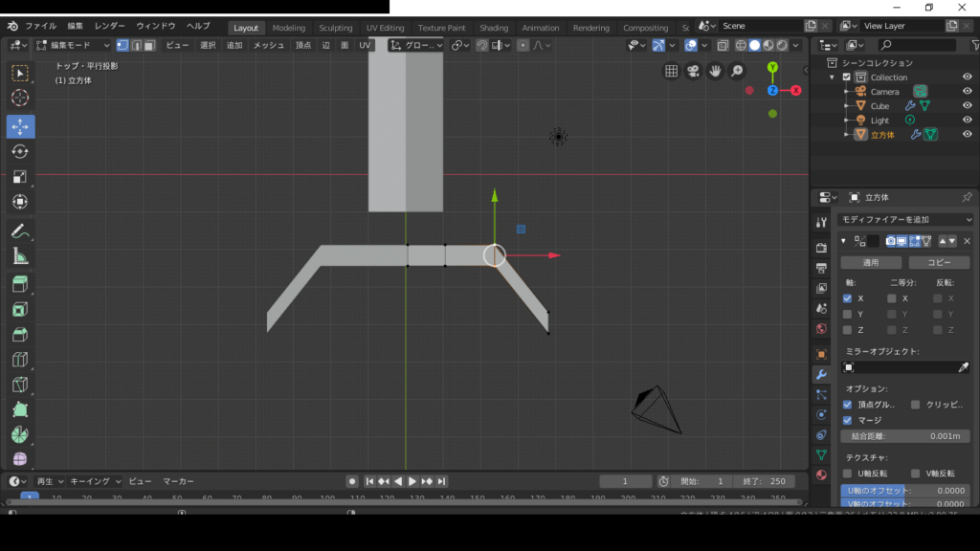980x551 pixels.
Task: Activate the Scale tool
Action: (x=20, y=177)
